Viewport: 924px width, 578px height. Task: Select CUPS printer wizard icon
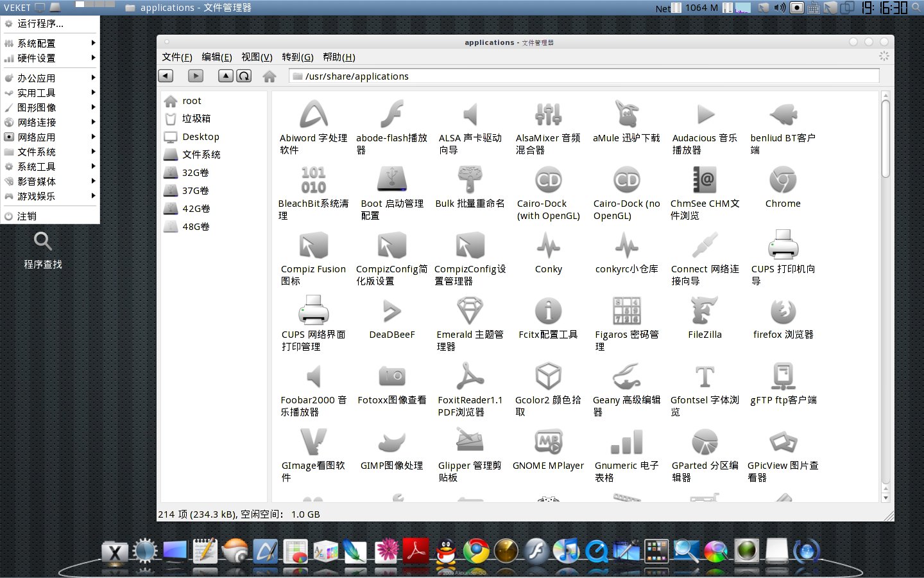click(783, 246)
